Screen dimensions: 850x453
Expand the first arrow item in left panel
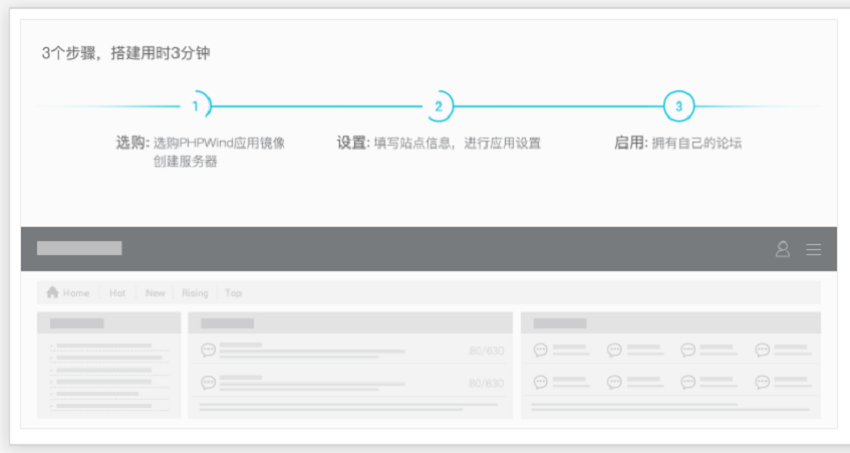point(52,347)
